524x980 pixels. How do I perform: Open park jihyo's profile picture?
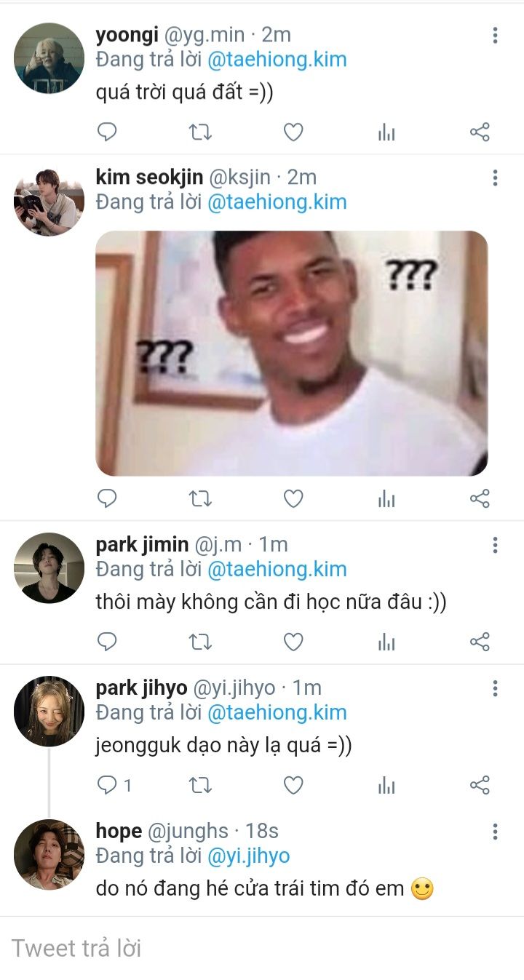click(49, 712)
